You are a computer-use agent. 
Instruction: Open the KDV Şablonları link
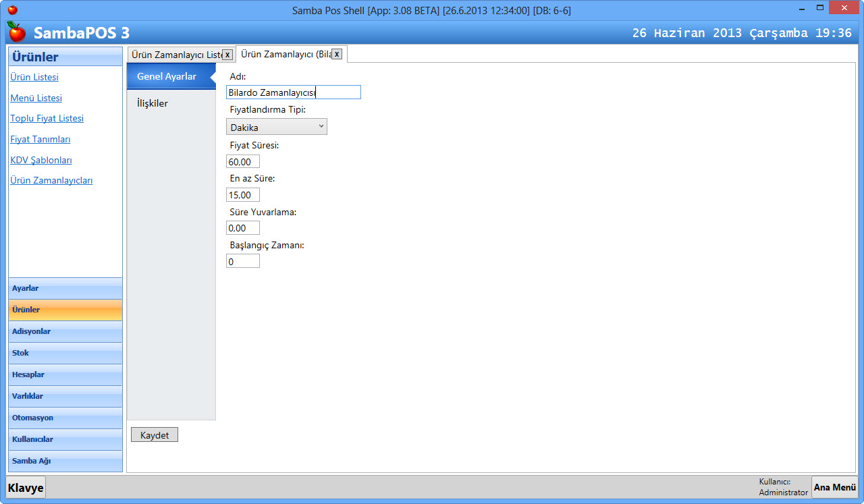pyautogui.click(x=41, y=160)
